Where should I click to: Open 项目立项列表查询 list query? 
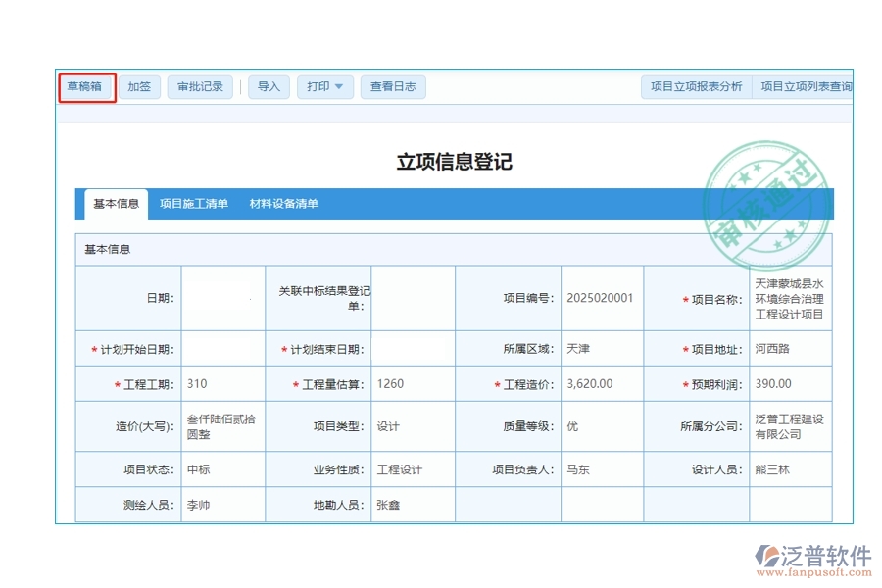click(807, 86)
